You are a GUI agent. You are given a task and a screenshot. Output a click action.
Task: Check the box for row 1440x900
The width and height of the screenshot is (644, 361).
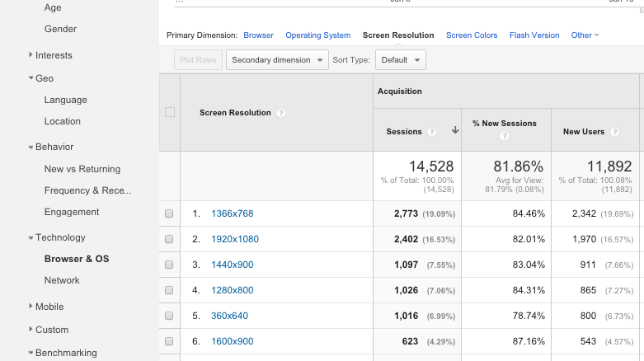click(x=169, y=265)
